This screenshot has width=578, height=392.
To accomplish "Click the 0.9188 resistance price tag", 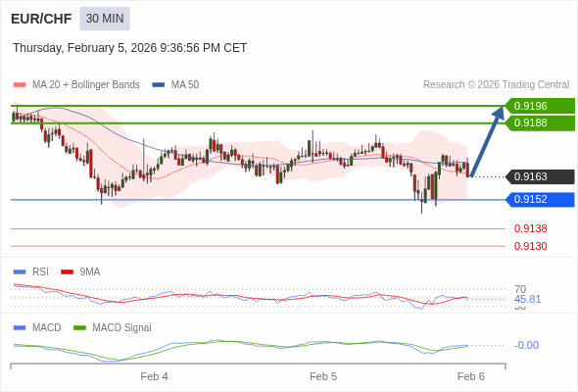I will (x=540, y=122).
